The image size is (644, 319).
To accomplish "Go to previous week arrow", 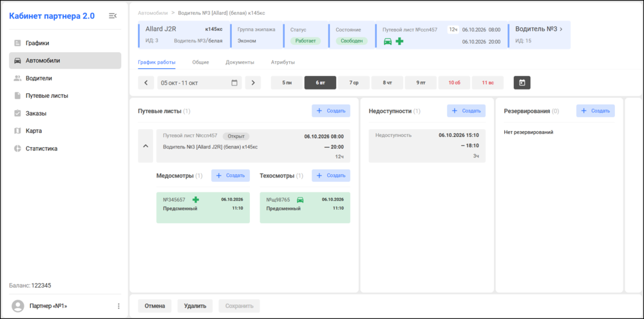I will pyautogui.click(x=146, y=82).
